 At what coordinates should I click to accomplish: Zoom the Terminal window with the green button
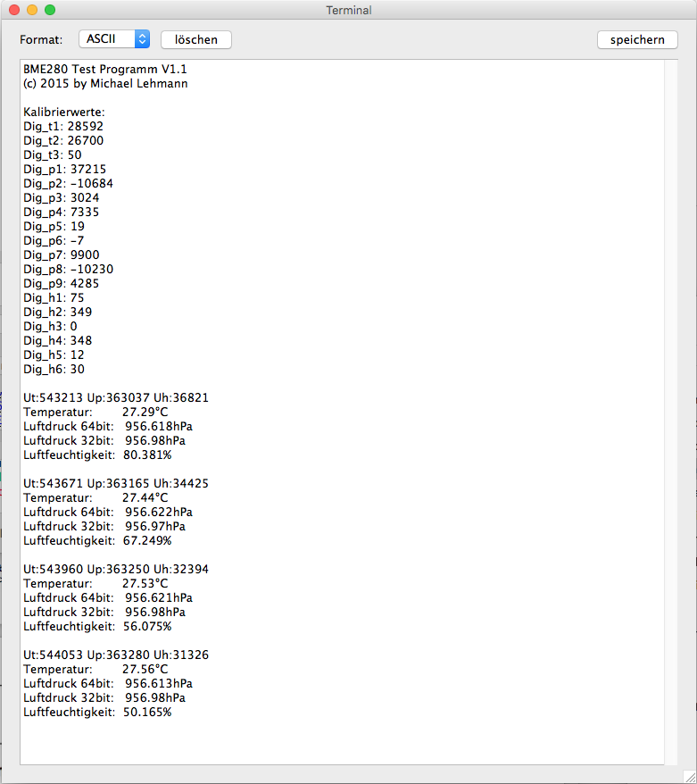click(50, 10)
